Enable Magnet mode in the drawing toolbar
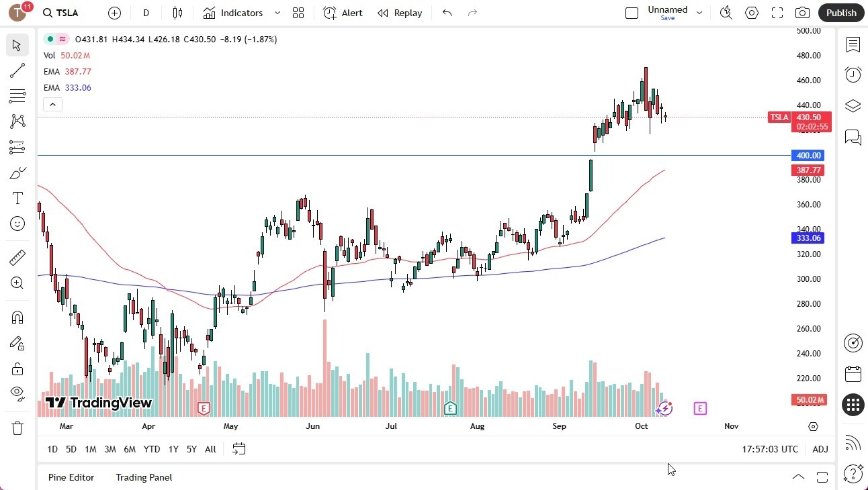Image resolution: width=868 pixels, height=490 pixels. [x=17, y=317]
